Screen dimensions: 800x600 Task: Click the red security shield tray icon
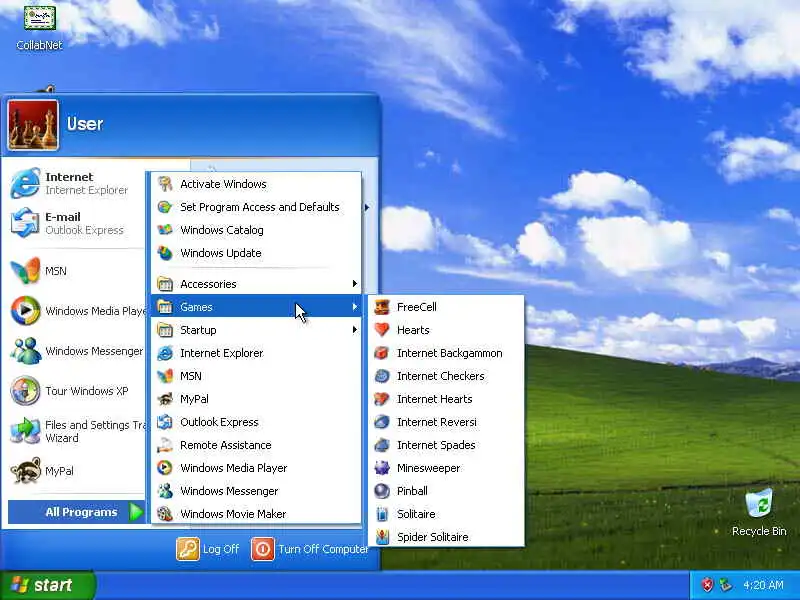click(707, 585)
